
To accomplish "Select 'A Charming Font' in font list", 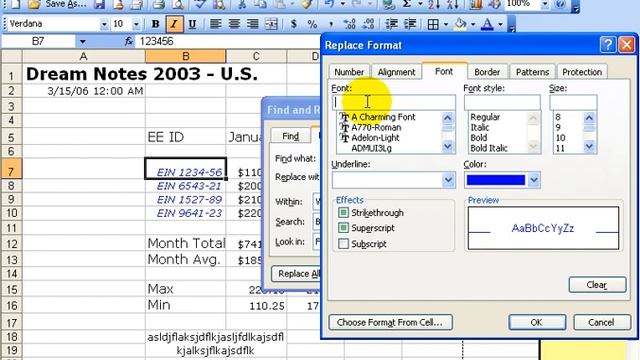I will pyautogui.click(x=383, y=117).
